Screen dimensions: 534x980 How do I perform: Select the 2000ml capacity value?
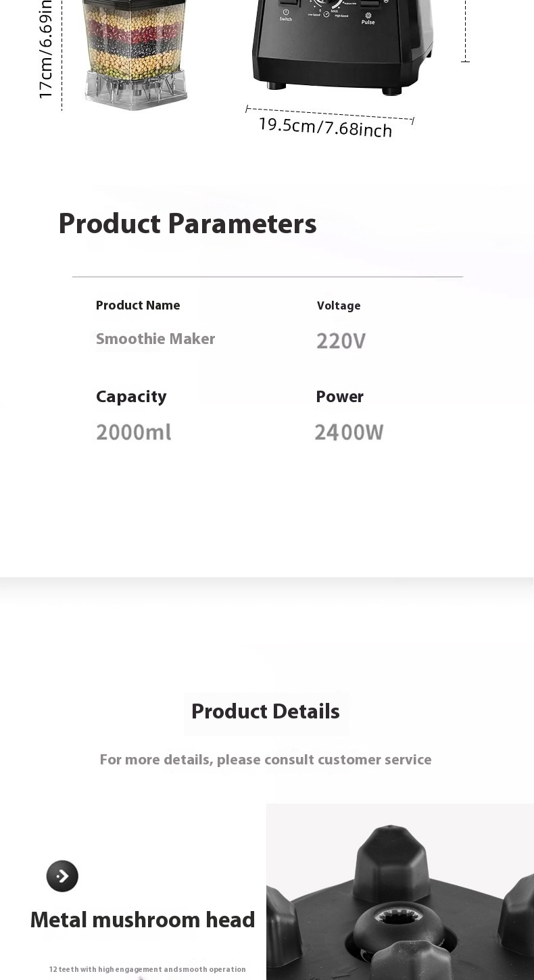click(x=134, y=433)
